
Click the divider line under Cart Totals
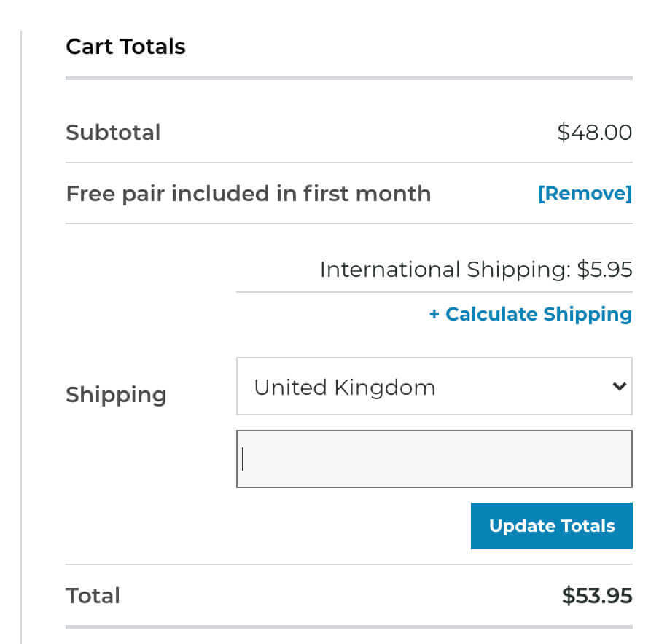(348, 75)
